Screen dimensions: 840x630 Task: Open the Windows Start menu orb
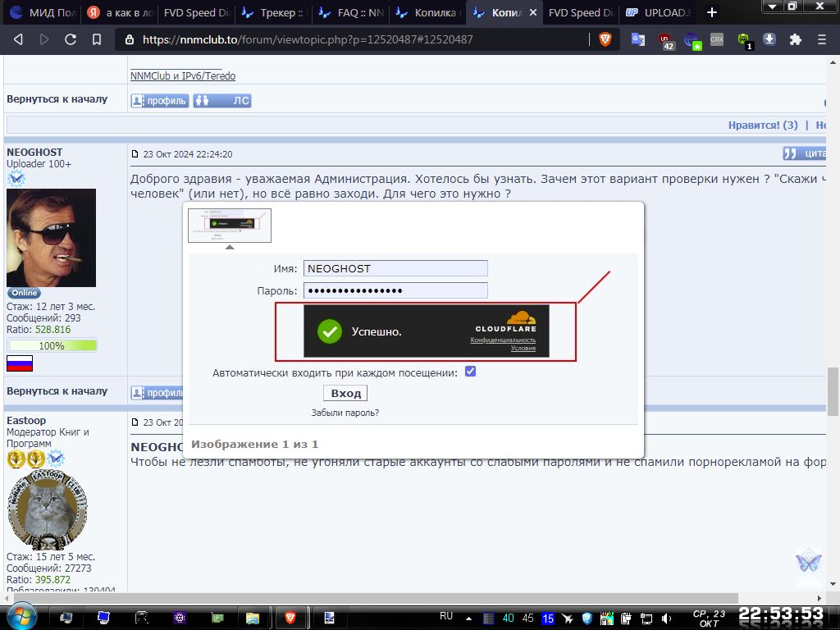20,617
